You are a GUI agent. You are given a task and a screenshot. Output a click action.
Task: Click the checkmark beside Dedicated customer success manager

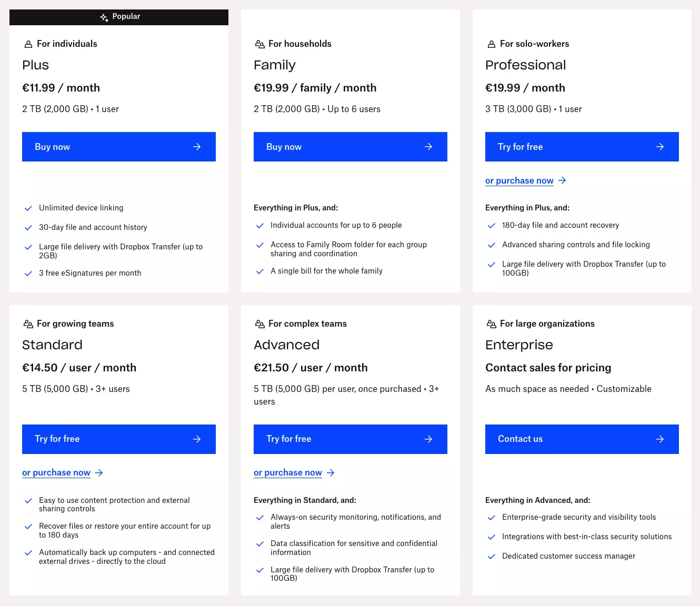(x=492, y=557)
